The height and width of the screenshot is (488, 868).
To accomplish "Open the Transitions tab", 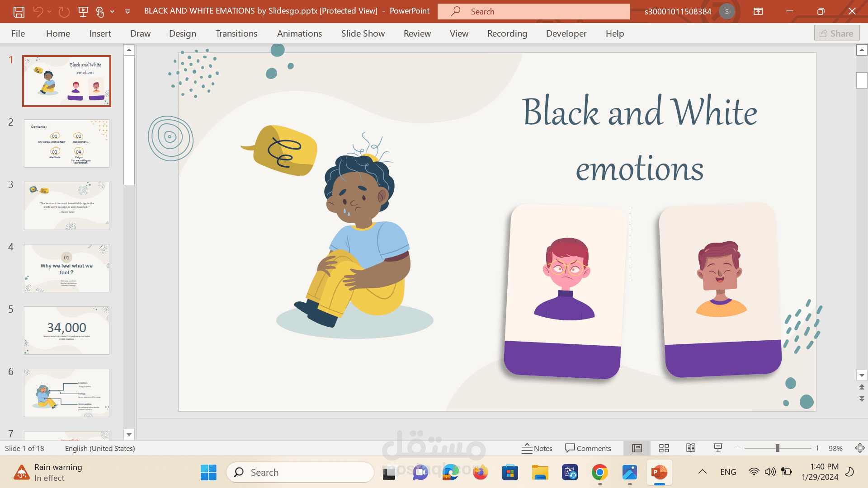I will tap(236, 33).
